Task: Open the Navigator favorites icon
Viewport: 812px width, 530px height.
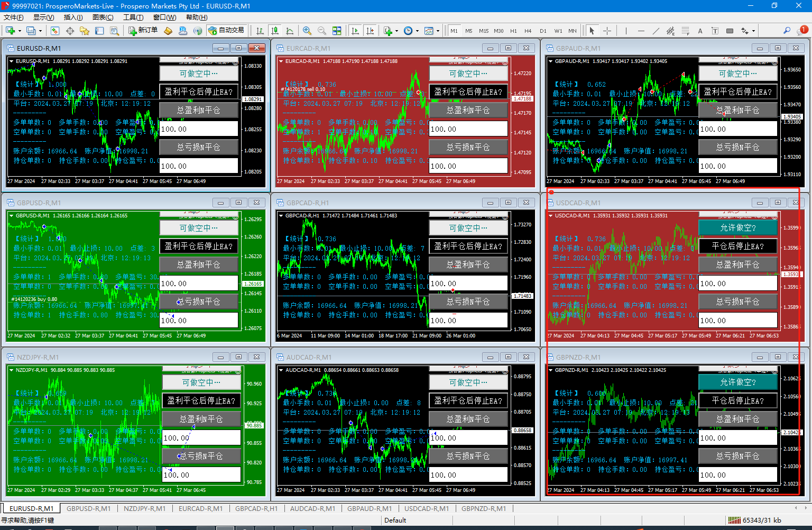Action: point(85,31)
